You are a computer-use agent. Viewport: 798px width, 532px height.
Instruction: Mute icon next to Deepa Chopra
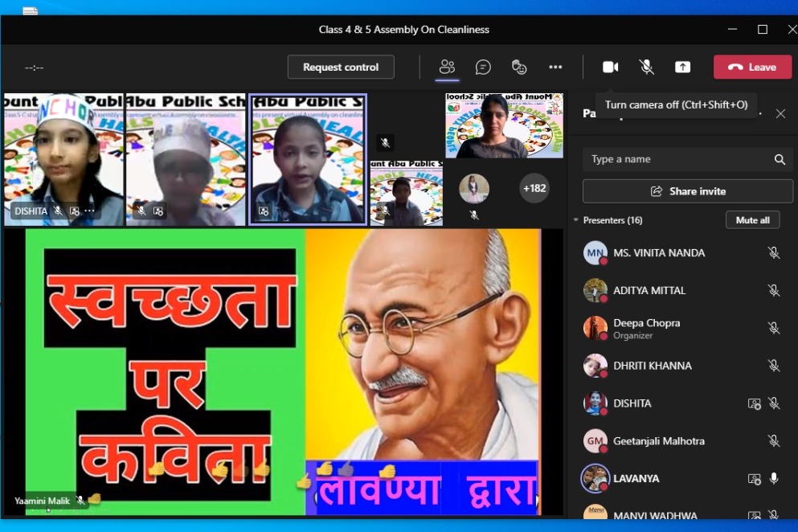pyautogui.click(x=774, y=329)
